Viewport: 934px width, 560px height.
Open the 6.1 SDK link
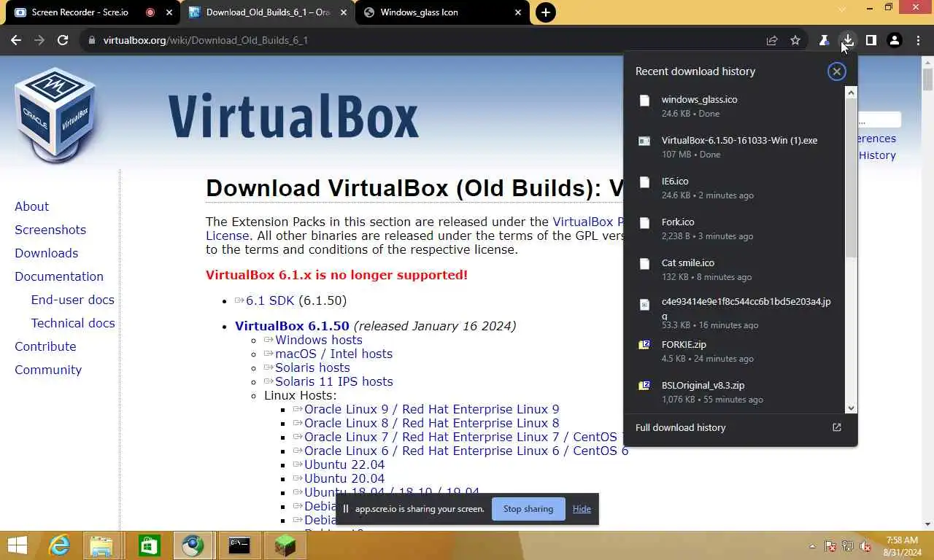(270, 300)
